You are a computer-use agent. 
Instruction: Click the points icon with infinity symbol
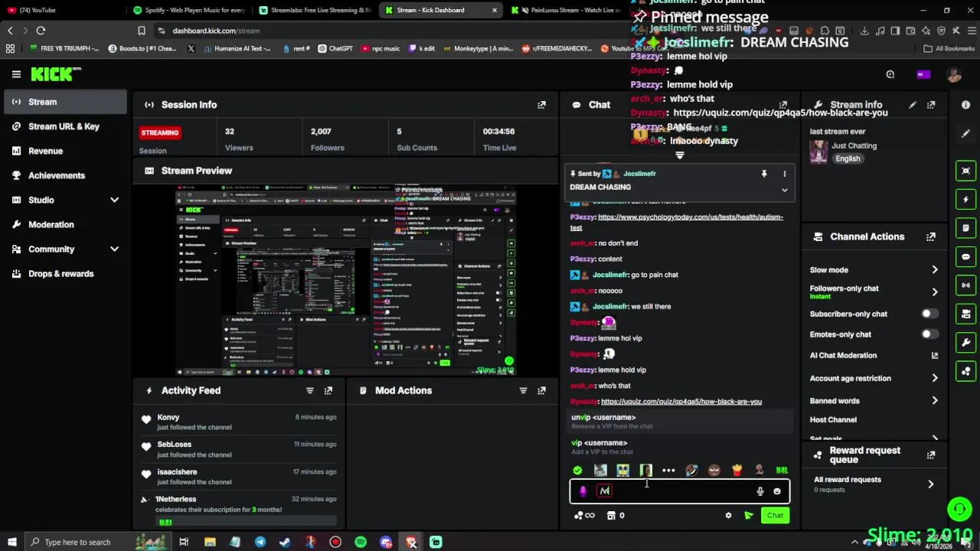click(x=584, y=516)
